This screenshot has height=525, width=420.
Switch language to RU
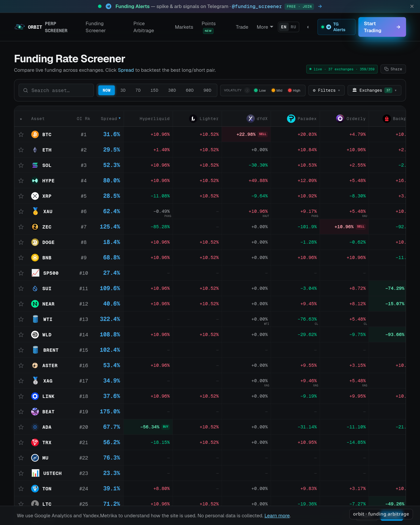293,27
